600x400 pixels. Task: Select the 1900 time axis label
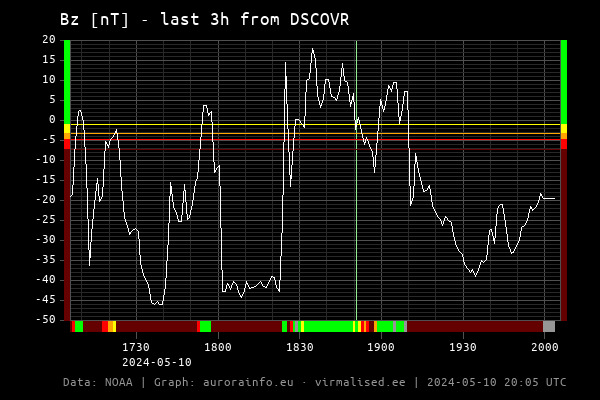coord(381,347)
